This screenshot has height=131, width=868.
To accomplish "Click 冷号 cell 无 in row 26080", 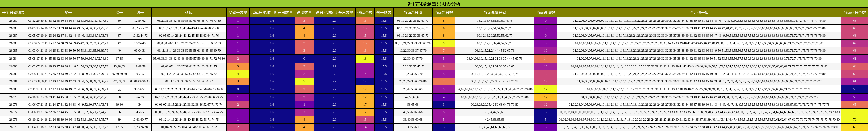I will point(119,89).
